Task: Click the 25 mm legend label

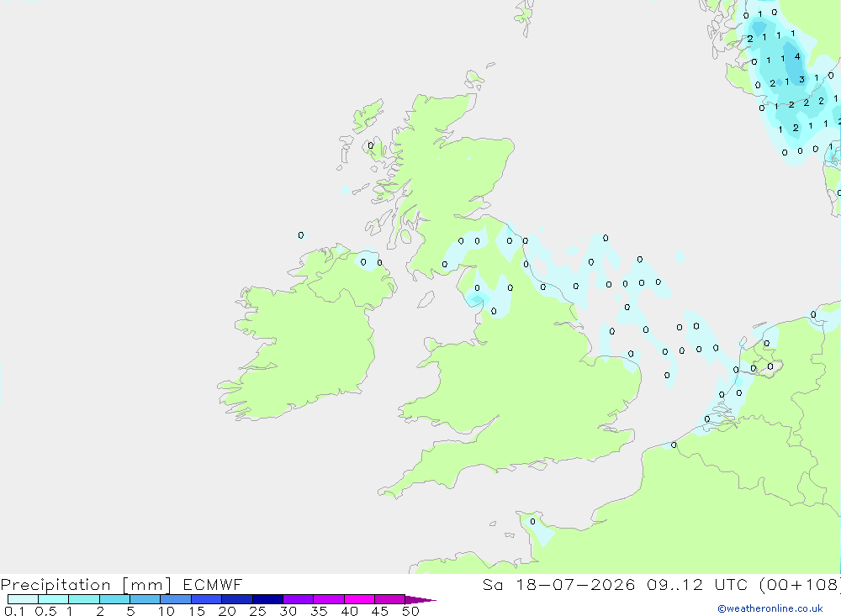Action: [257, 611]
